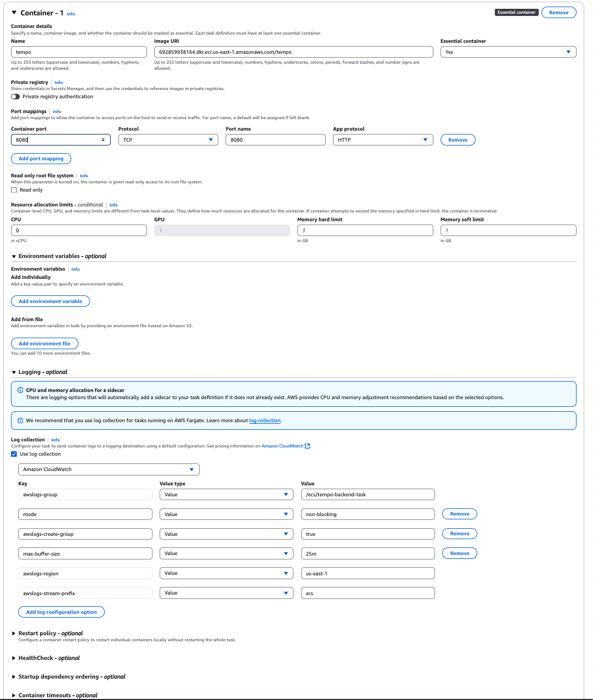Open the Info link next to Container - 1
593x700 pixels.
[x=71, y=14]
